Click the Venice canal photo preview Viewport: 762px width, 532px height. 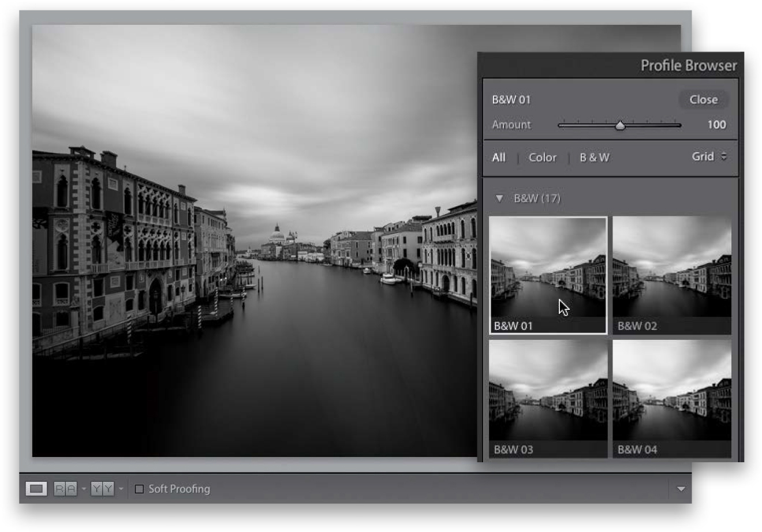click(255, 241)
